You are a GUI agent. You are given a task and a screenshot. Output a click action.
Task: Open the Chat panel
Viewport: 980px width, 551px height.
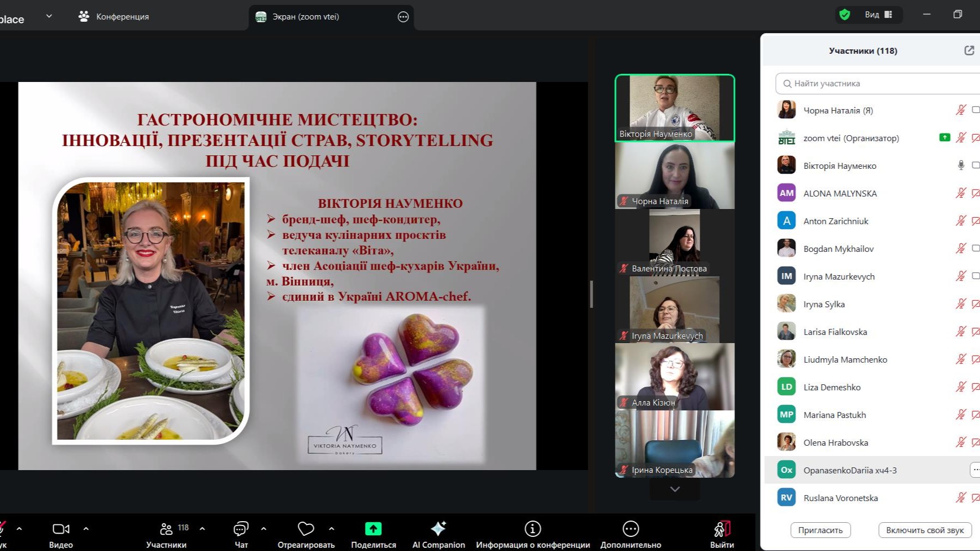[241, 529]
